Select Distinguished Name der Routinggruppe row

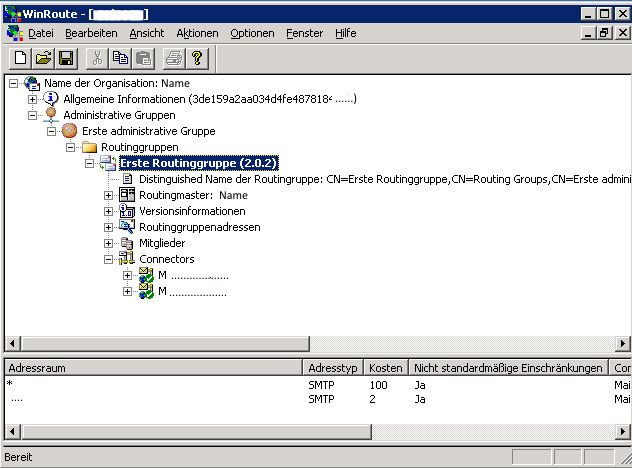(385, 179)
